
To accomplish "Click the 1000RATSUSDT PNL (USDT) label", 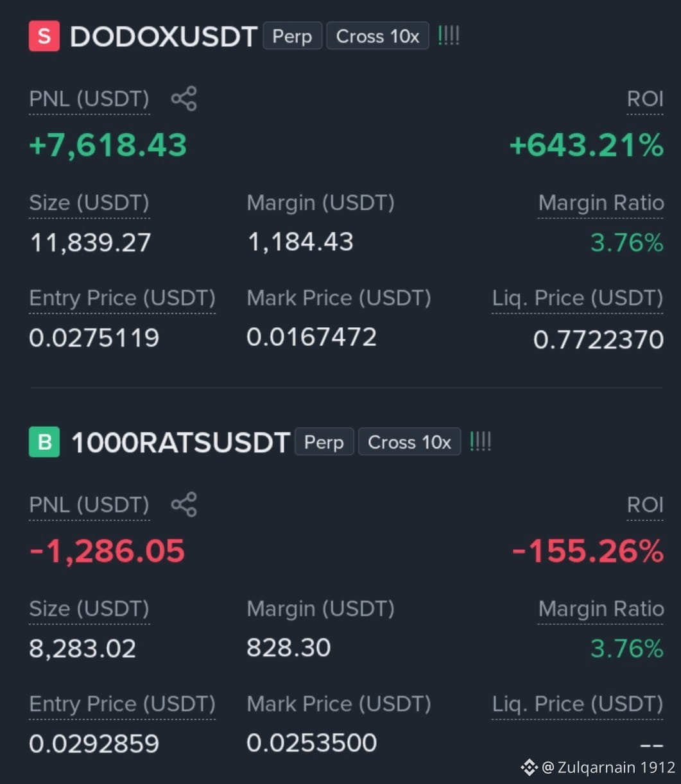I will click(89, 505).
